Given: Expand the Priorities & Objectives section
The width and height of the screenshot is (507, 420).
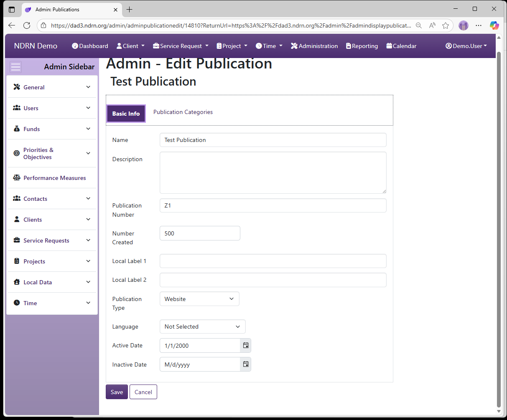Looking at the screenshot, I should pyautogui.click(x=88, y=153).
